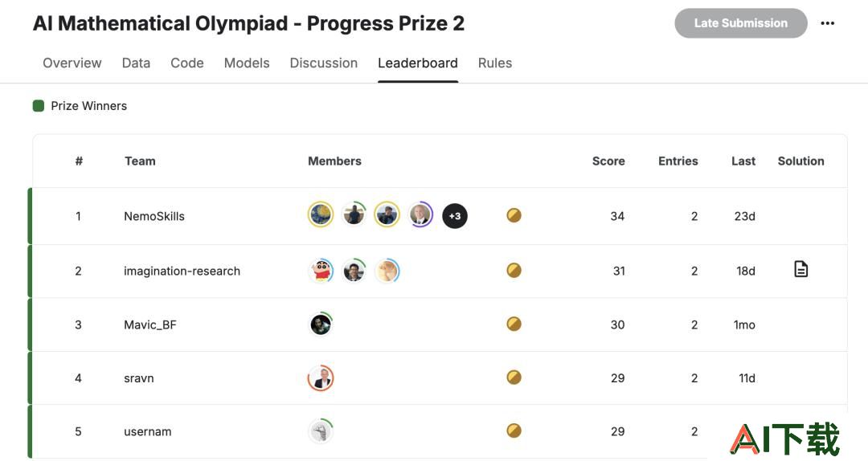Open the NemoSkills team link
This screenshot has width=868, height=461.
[x=154, y=216]
